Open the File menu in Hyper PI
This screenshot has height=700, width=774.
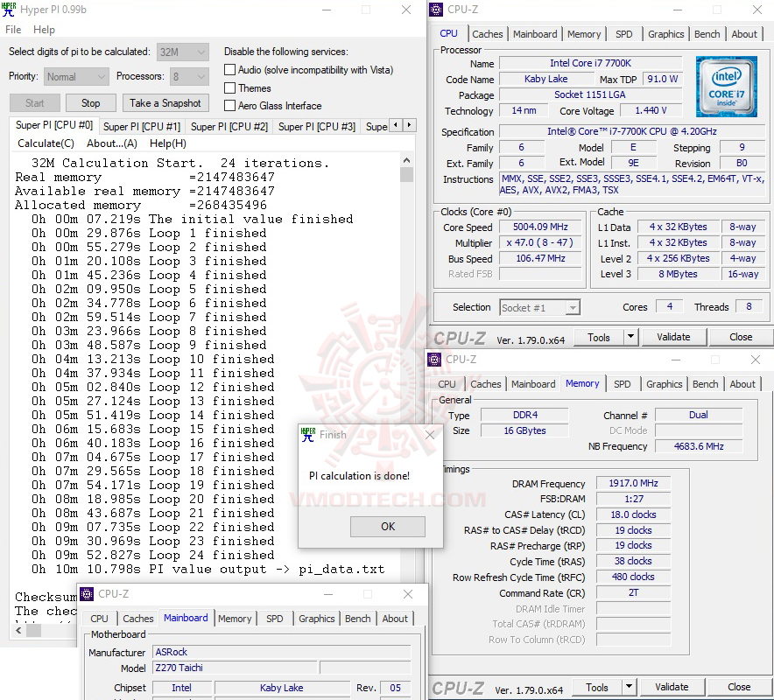13,30
